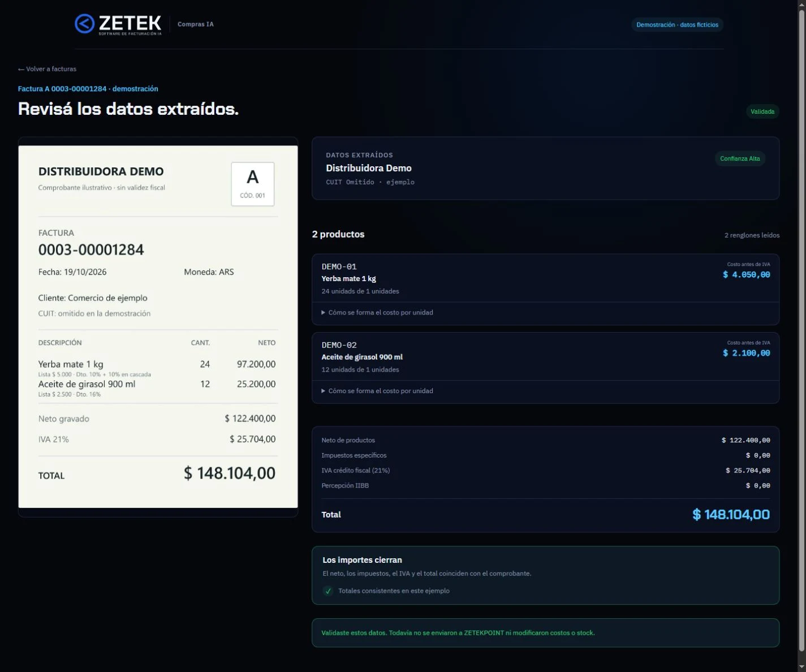The image size is (806, 672).
Task: Click the Validada status badge
Action: (762, 111)
